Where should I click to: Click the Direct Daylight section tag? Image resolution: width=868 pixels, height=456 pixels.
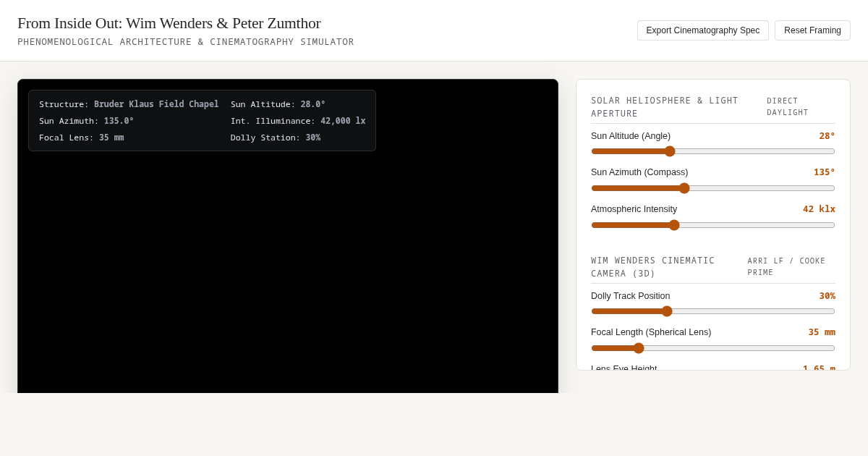tap(788, 107)
